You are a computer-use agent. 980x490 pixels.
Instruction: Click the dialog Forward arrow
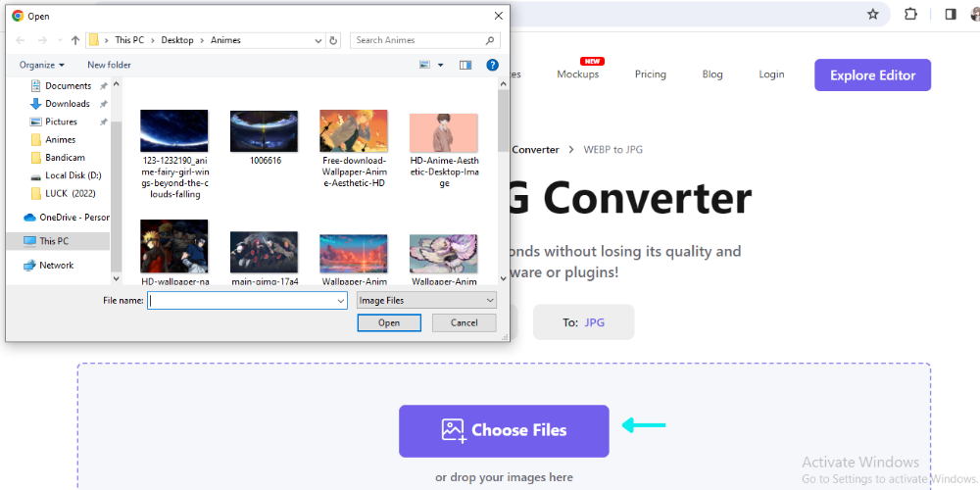click(x=42, y=40)
